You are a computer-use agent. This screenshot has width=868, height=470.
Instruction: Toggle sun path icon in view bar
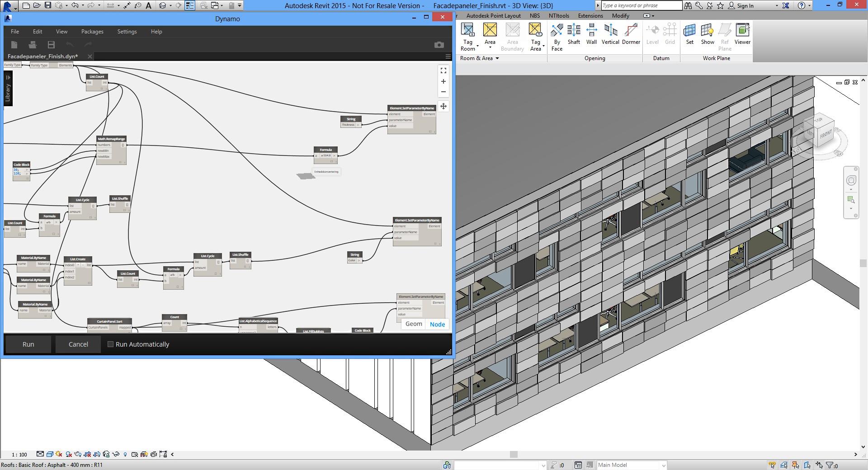(59, 454)
